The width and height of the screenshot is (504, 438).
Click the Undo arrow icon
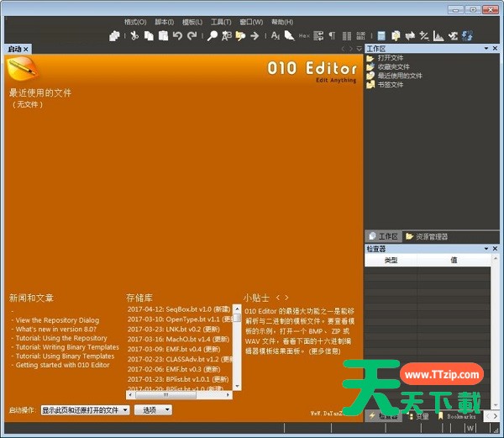pos(177,35)
